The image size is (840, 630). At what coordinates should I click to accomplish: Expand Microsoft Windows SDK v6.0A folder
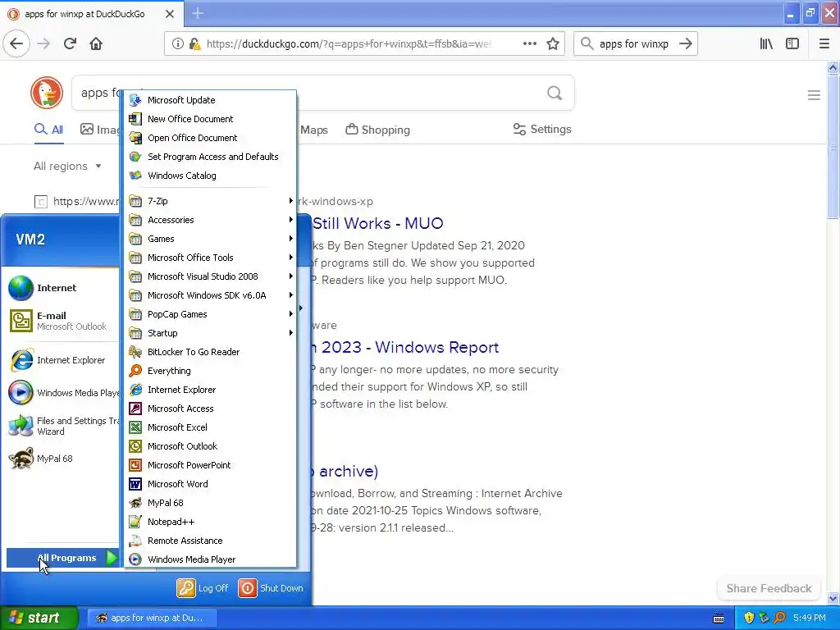tap(210, 295)
